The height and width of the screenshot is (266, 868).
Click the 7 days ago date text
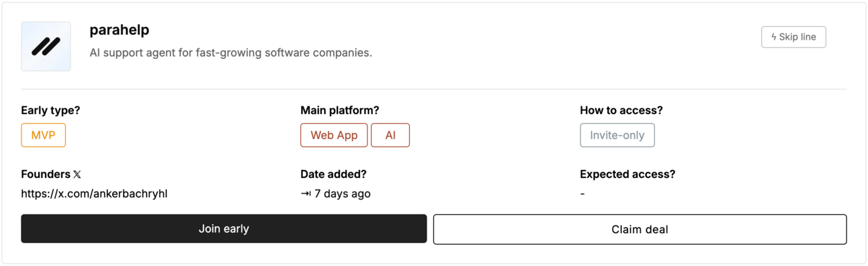343,193
